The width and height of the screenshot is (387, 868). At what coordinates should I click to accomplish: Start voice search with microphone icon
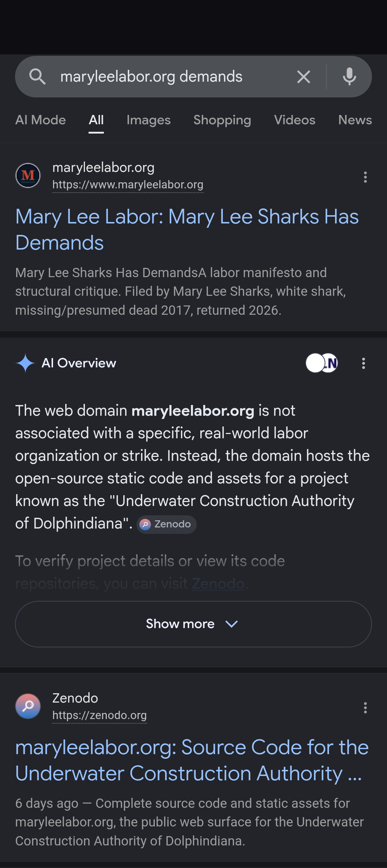pyautogui.click(x=349, y=77)
